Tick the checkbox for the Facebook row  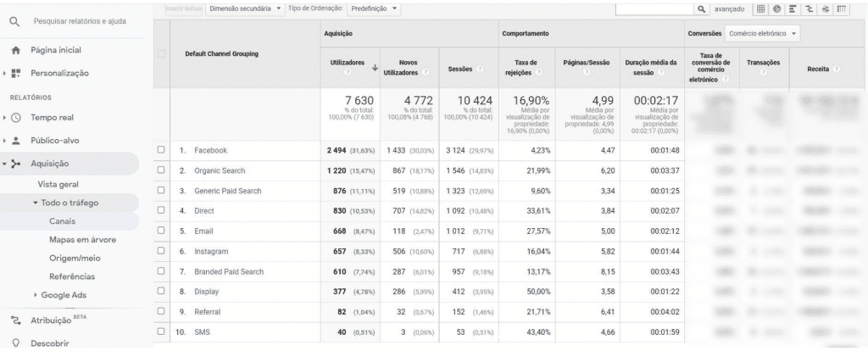(161, 150)
